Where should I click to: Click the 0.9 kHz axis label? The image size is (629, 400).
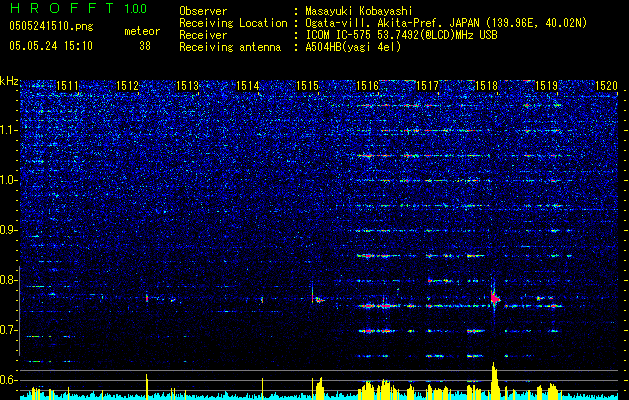[x=9, y=230]
